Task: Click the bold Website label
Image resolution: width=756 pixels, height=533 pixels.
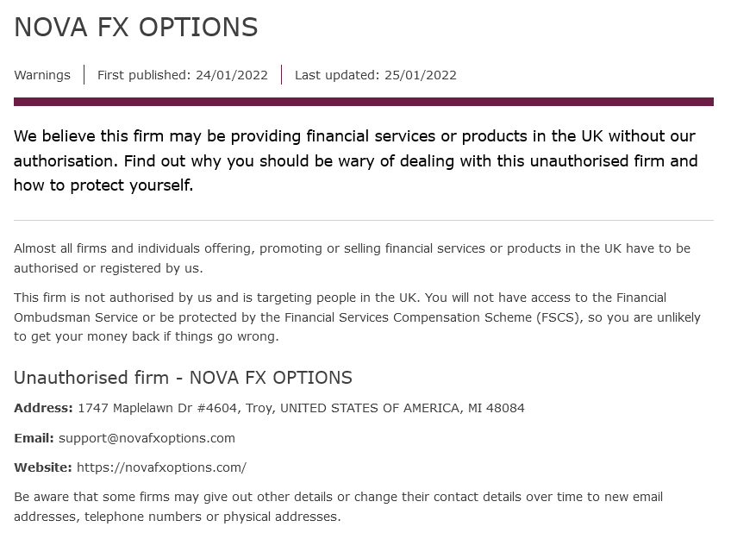Action: click(43, 467)
